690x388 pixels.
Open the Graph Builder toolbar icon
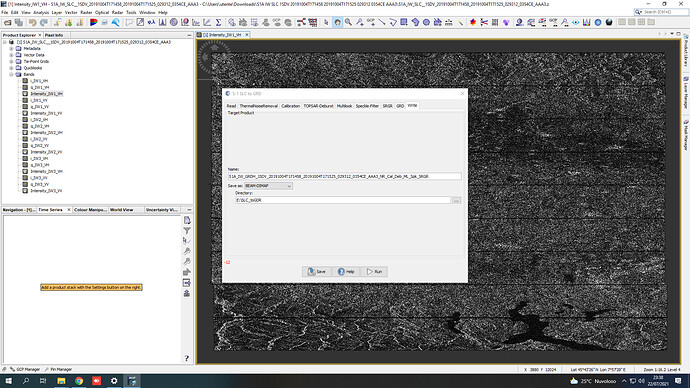click(301, 22)
